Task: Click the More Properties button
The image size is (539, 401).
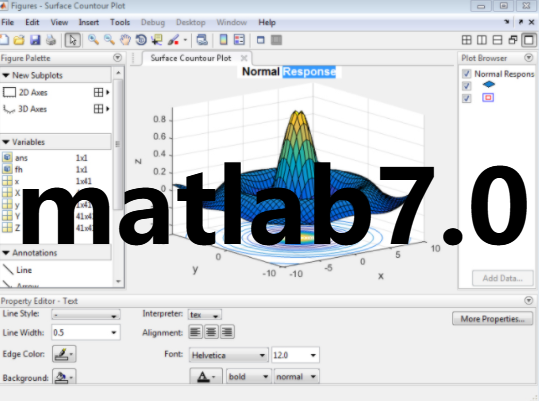Action: pos(493,319)
